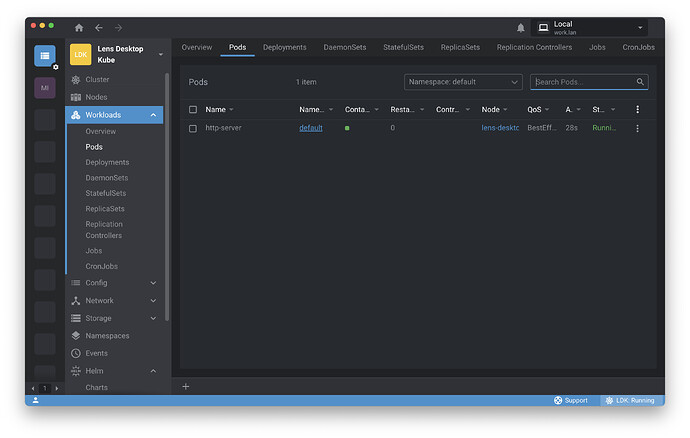Click the back navigation arrow

[x=99, y=28]
